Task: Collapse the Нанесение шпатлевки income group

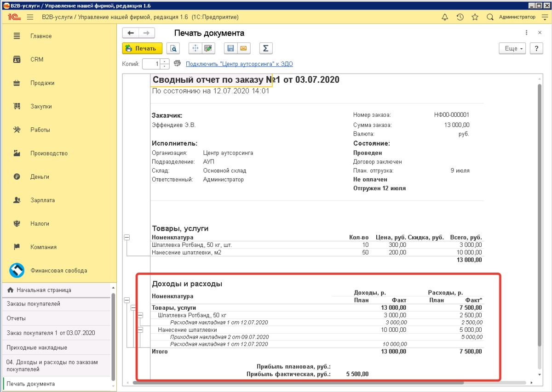Action: [140, 330]
